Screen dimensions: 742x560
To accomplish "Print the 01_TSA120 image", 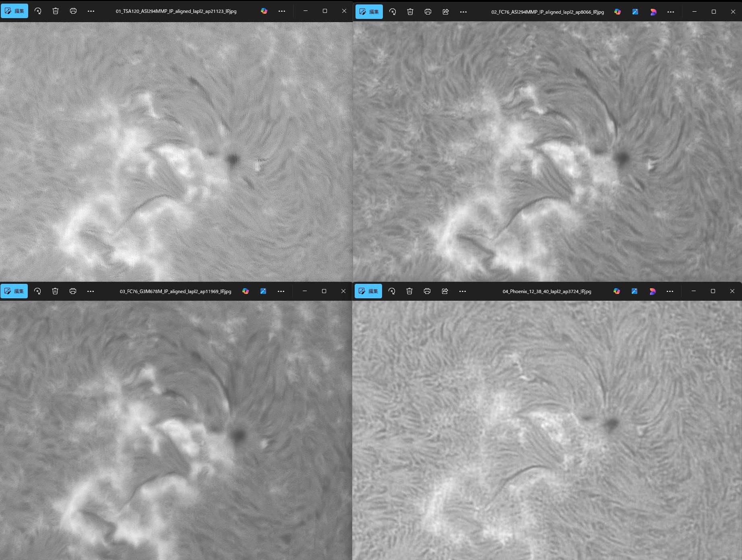I will click(x=73, y=11).
